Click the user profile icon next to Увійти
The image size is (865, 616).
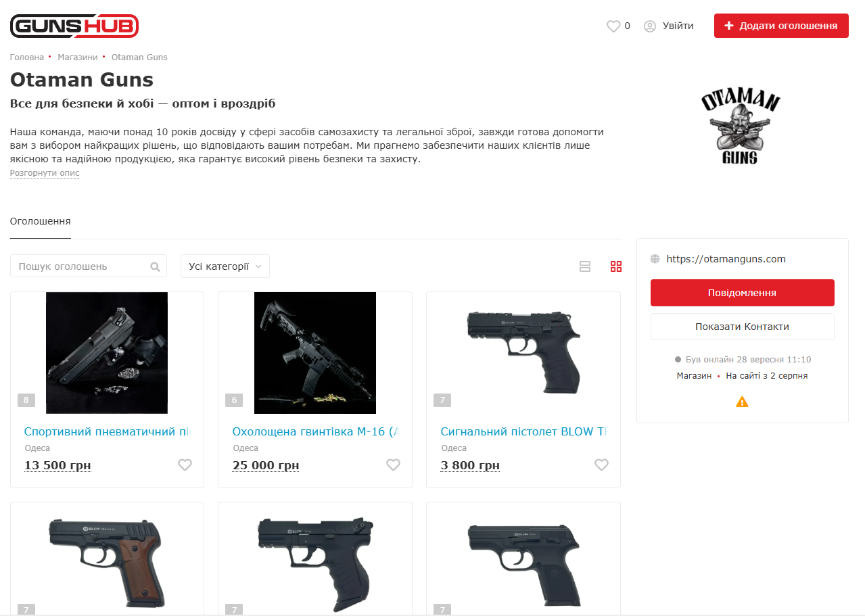(x=650, y=26)
